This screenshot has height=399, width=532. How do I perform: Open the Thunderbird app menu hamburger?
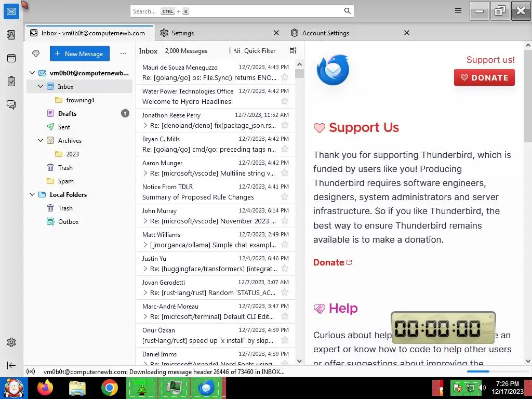coord(458,11)
